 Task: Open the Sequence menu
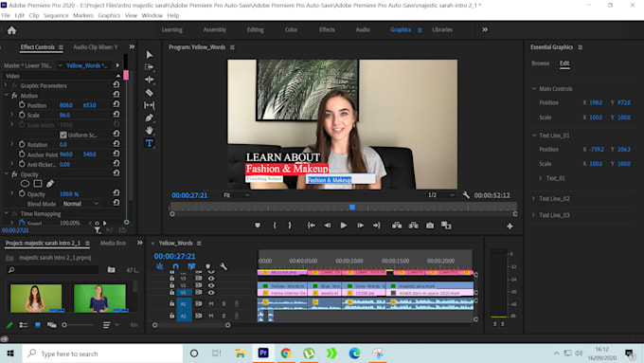[56, 15]
